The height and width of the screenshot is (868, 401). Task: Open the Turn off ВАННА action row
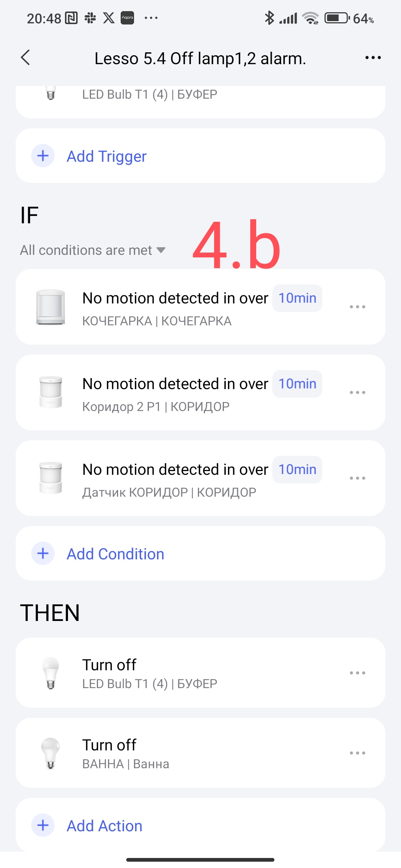click(186, 753)
